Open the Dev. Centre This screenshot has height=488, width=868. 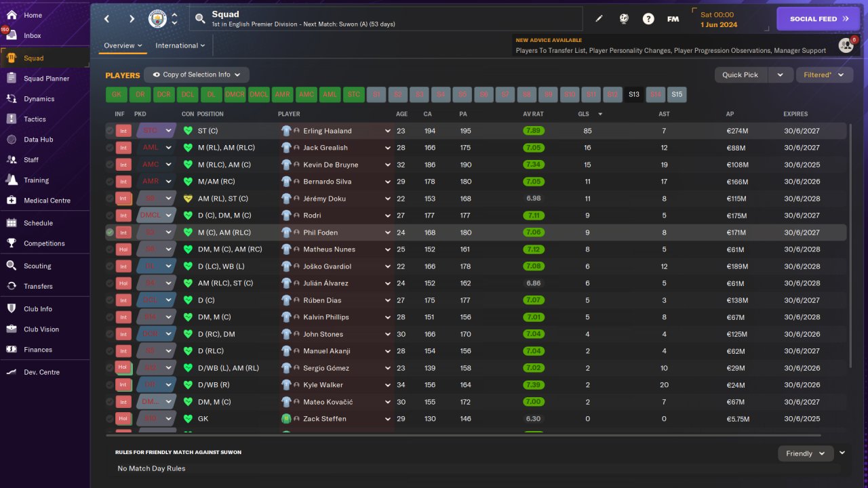[41, 372]
